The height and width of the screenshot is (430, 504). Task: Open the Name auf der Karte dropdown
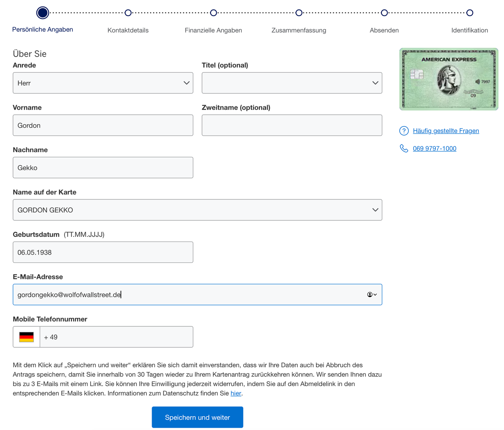pos(198,210)
